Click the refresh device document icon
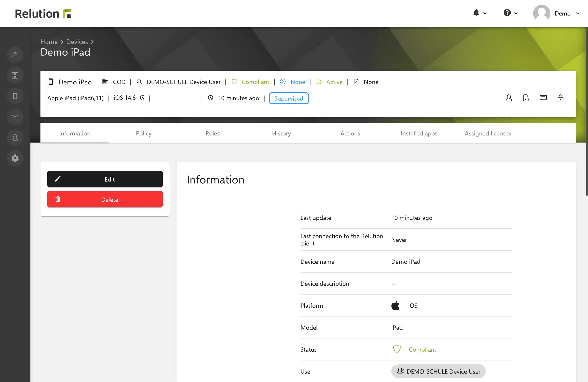The image size is (588, 382). (x=526, y=98)
